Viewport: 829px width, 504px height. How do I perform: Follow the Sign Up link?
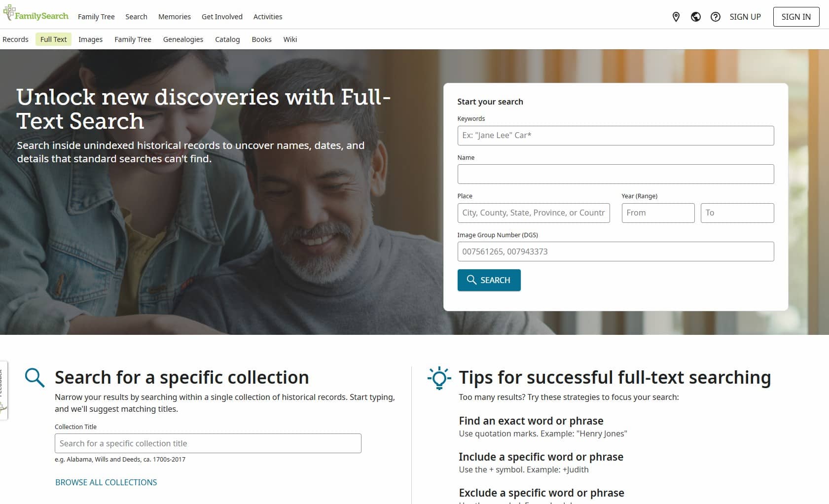[x=745, y=17]
